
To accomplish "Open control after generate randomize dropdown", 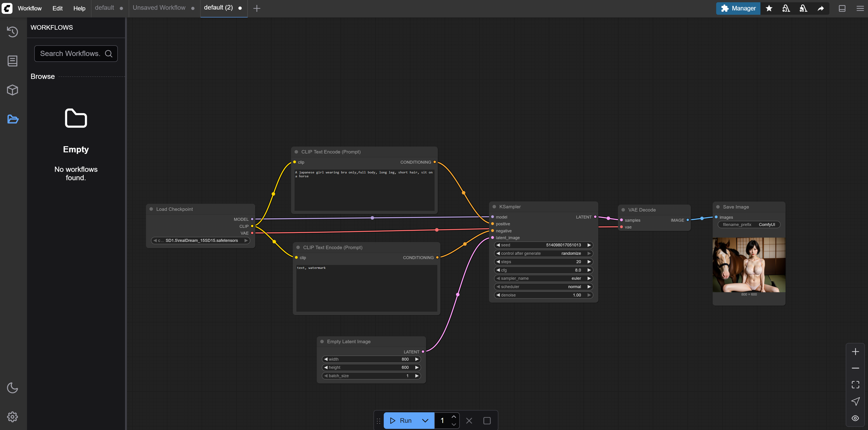I will (x=543, y=253).
